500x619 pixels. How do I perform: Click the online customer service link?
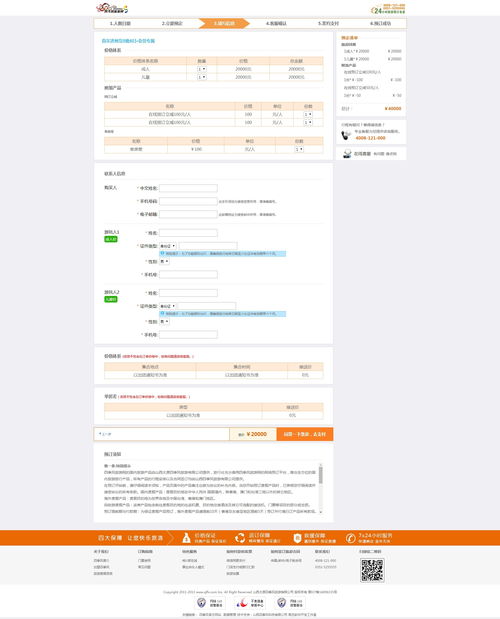362,154
